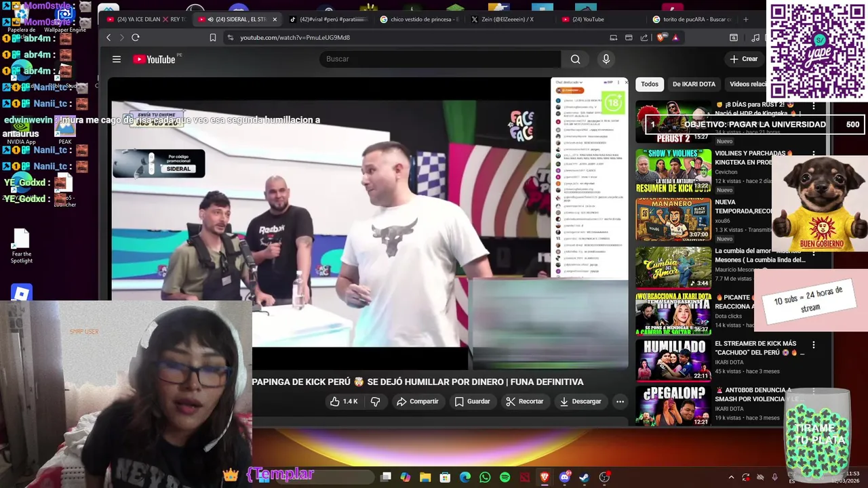
Task: Dislike the video with thumbs down
Action: [375, 401]
